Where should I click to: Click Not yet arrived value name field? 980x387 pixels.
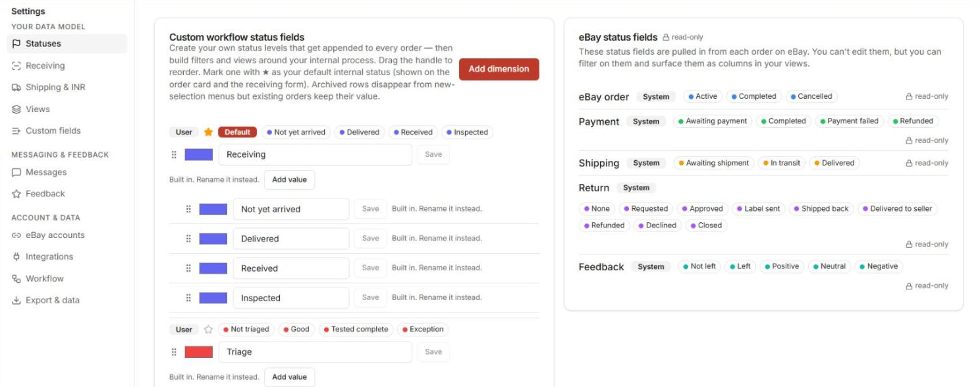tap(291, 209)
